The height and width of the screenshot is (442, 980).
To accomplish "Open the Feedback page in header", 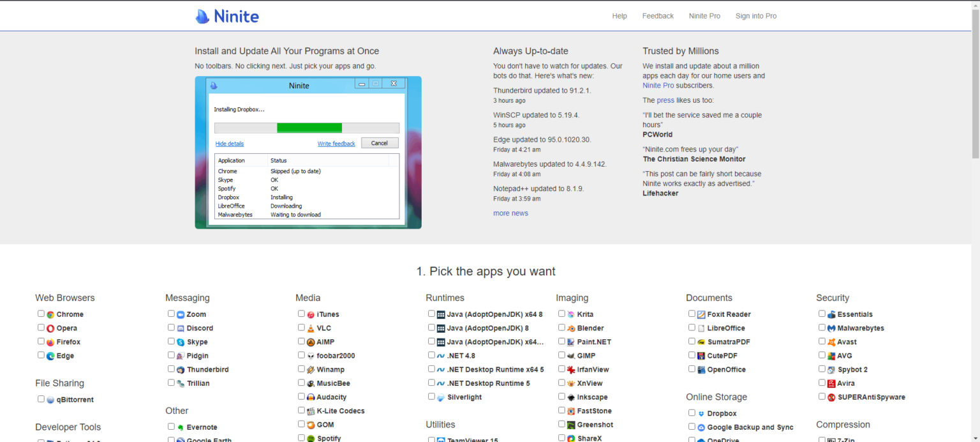I will click(x=658, y=16).
